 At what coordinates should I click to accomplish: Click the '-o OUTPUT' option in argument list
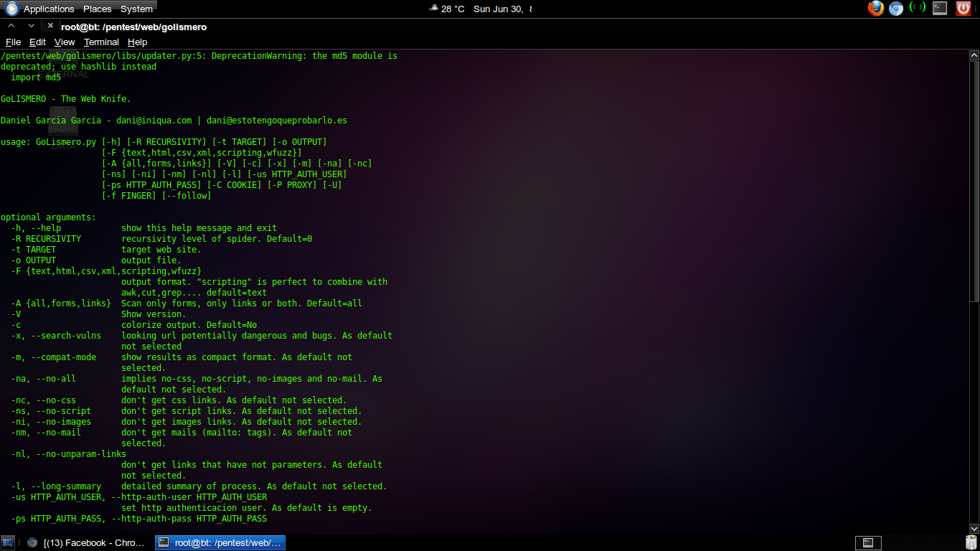(33, 260)
